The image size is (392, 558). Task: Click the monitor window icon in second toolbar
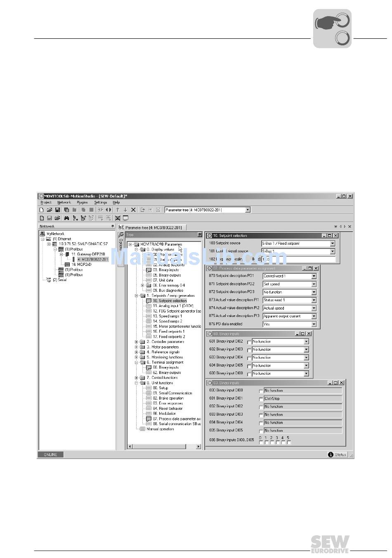point(125,218)
